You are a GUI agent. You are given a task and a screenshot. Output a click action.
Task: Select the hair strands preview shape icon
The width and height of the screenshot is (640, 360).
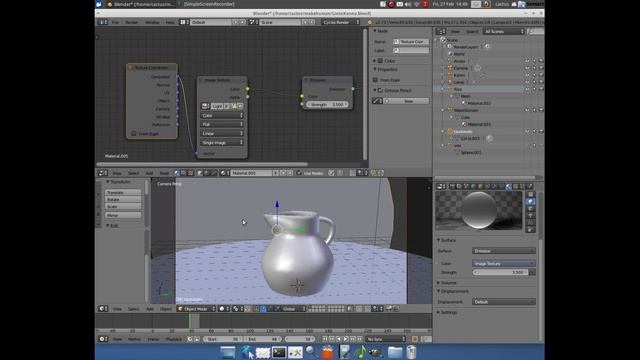pos(531,222)
